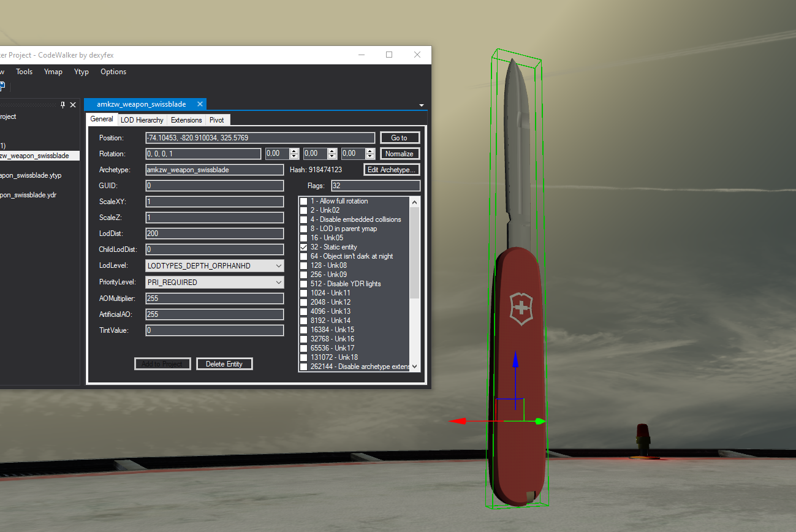
Task: Click the Normalize rotation button
Action: 400,154
